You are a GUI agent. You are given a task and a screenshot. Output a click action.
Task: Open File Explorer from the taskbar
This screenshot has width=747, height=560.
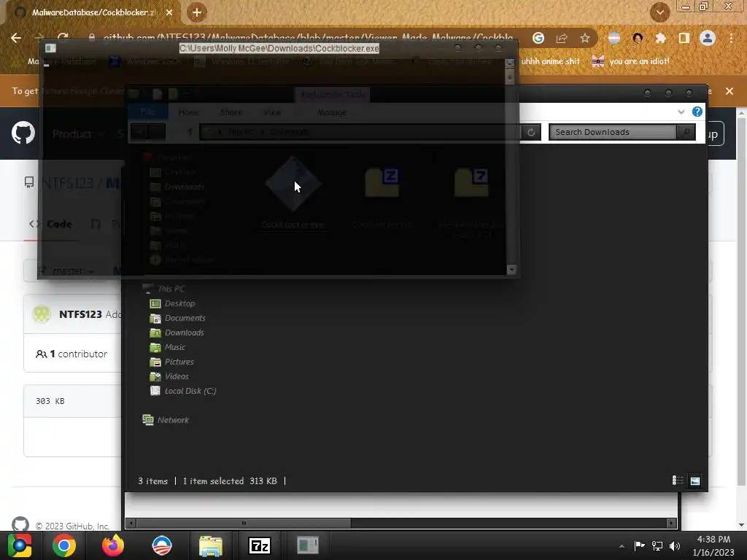tap(211, 545)
